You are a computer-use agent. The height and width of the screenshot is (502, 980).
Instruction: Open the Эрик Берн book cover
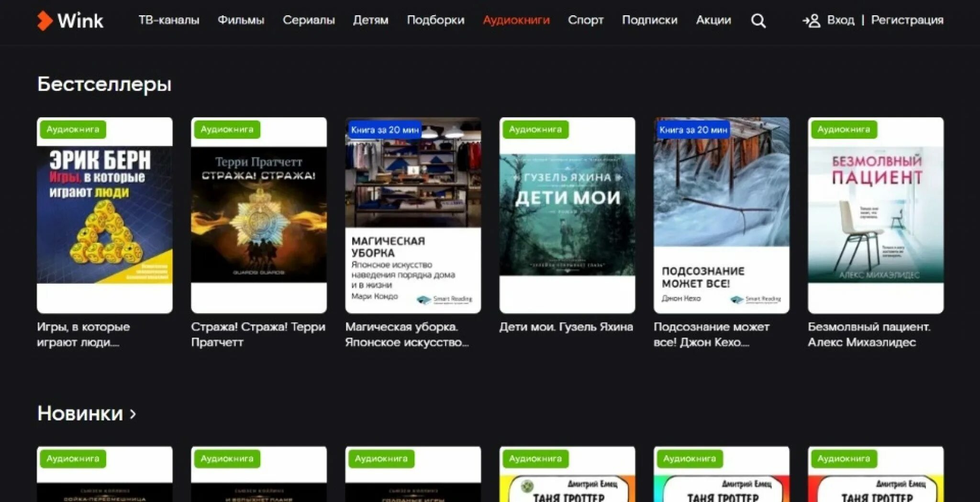point(104,215)
